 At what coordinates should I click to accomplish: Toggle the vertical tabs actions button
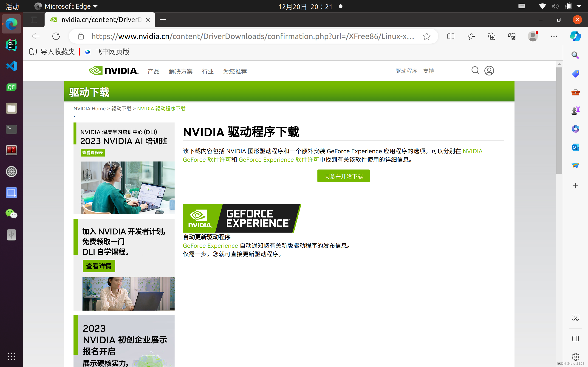pos(34,20)
